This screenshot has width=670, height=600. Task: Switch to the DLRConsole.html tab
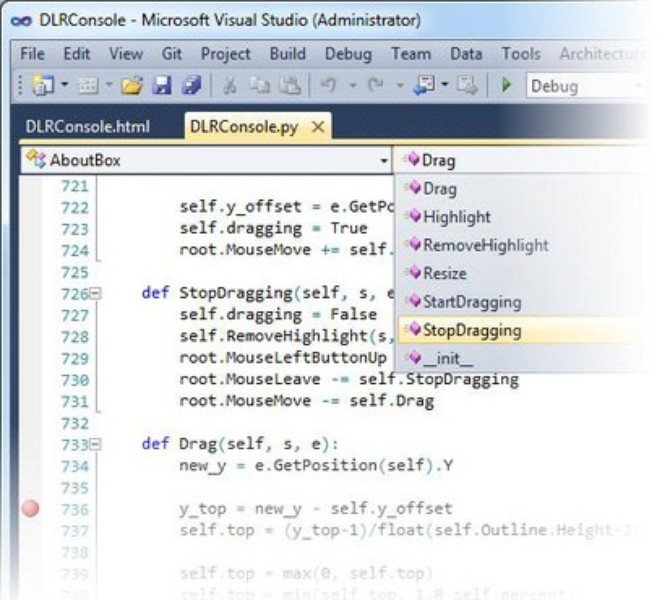[x=88, y=126]
